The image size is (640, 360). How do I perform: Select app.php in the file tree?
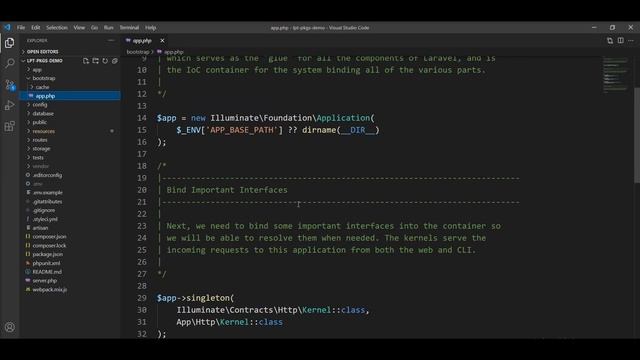(x=70, y=96)
